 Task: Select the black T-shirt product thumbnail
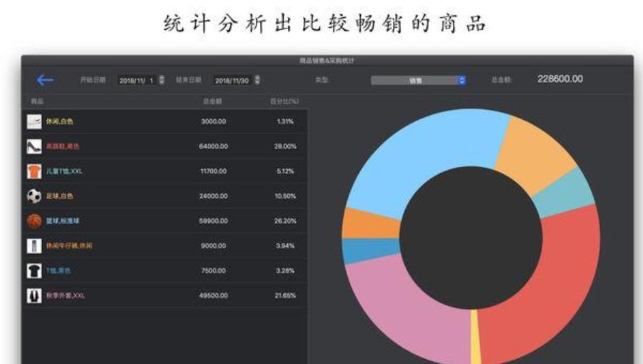34,271
